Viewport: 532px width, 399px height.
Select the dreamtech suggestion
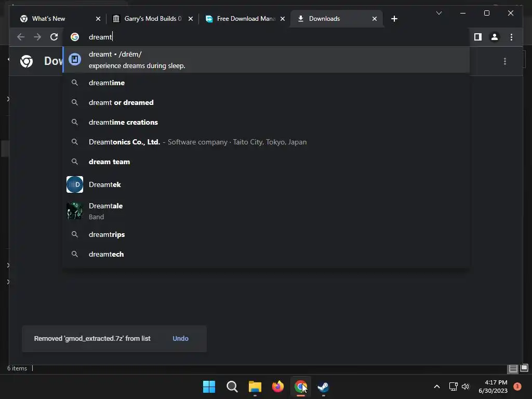pyautogui.click(x=267, y=254)
